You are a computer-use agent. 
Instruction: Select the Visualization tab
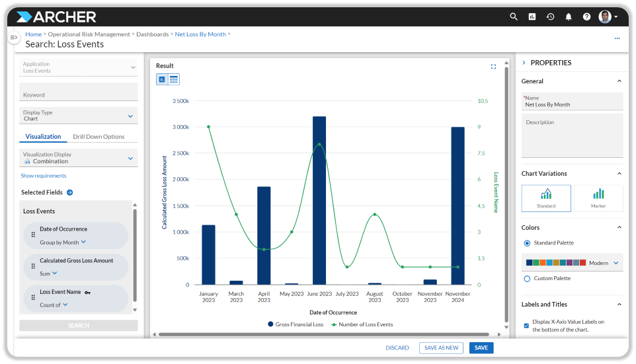coord(43,137)
